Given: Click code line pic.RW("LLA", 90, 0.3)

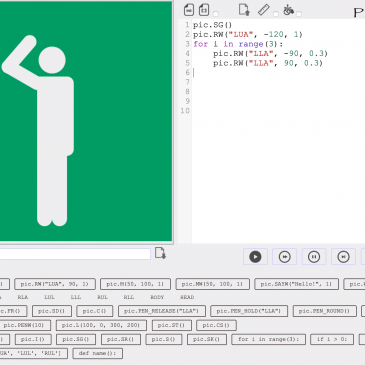Looking at the screenshot, I should pyautogui.click(x=268, y=63).
